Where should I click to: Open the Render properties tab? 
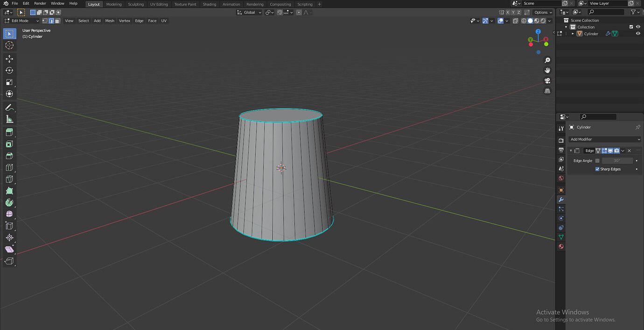click(x=561, y=140)
